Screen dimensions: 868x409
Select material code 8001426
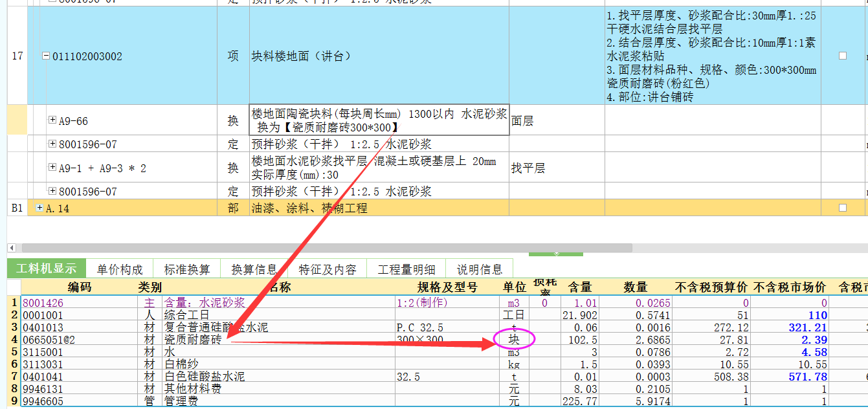click(79, 303)
